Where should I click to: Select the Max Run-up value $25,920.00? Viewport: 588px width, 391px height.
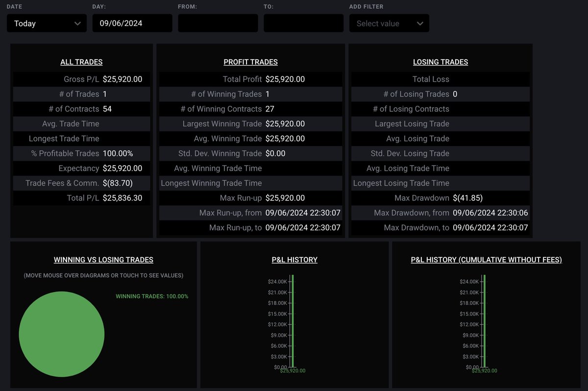[x=285, y=198]
